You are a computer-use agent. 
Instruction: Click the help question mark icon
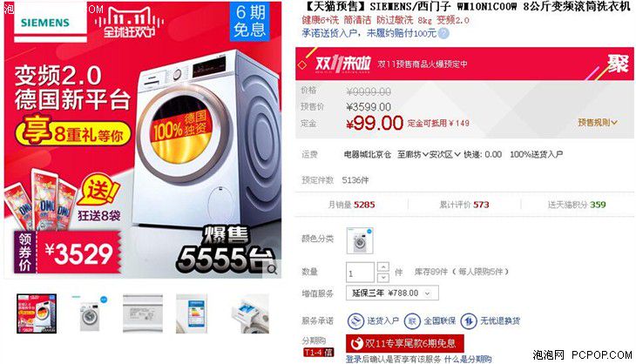point(443,33)
